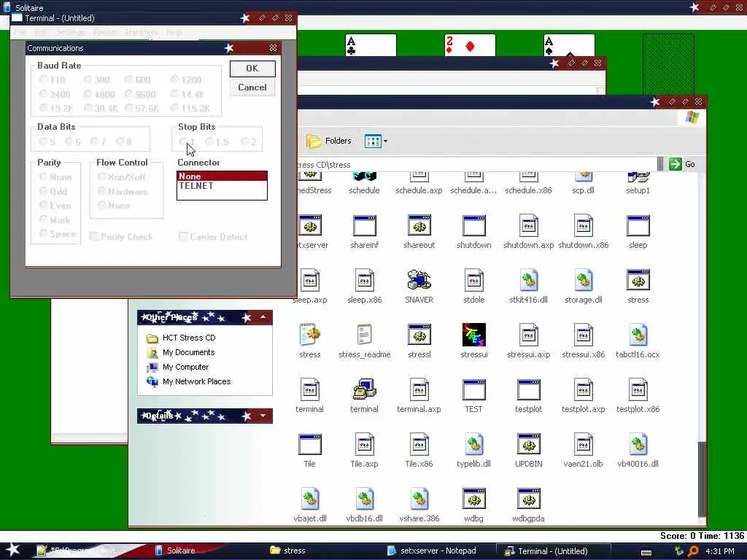This screenshot has width=747, height=560.
Task: Open the Help menu in Terminal
Action: point(174,32)
